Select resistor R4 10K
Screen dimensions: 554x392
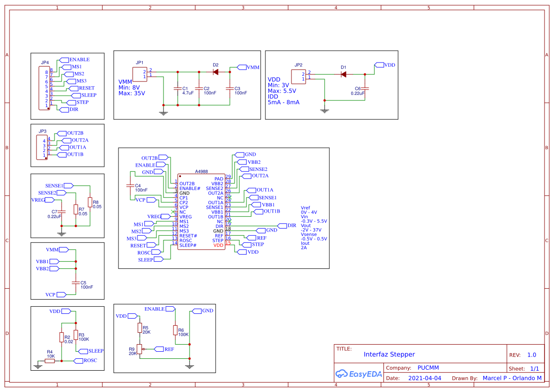[50, 361]
